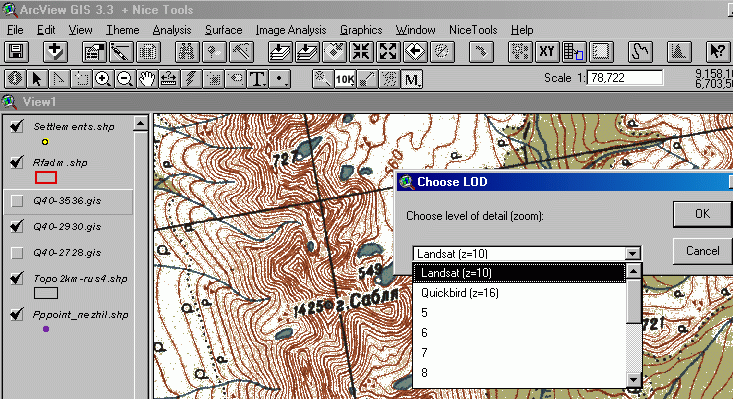
Task: Click the Save Project floppy icon
Action: (x=17, y=52)
